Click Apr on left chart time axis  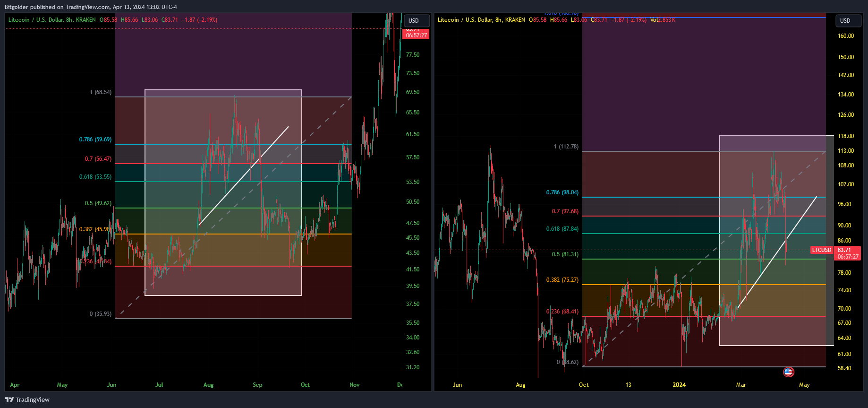tap(15, 385)
